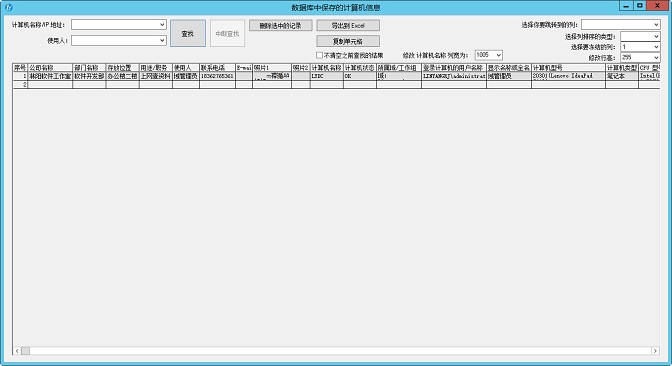Click the application icon in the title bar
Image resolution: width=672 pixels, height=366 pixels.
(x=9, y=7)
